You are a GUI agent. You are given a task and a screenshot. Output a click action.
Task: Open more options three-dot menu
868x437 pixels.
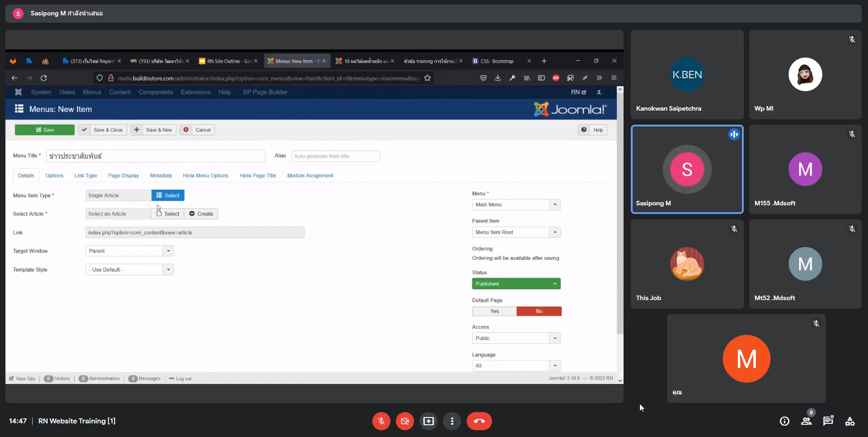[x=452, y=421]
